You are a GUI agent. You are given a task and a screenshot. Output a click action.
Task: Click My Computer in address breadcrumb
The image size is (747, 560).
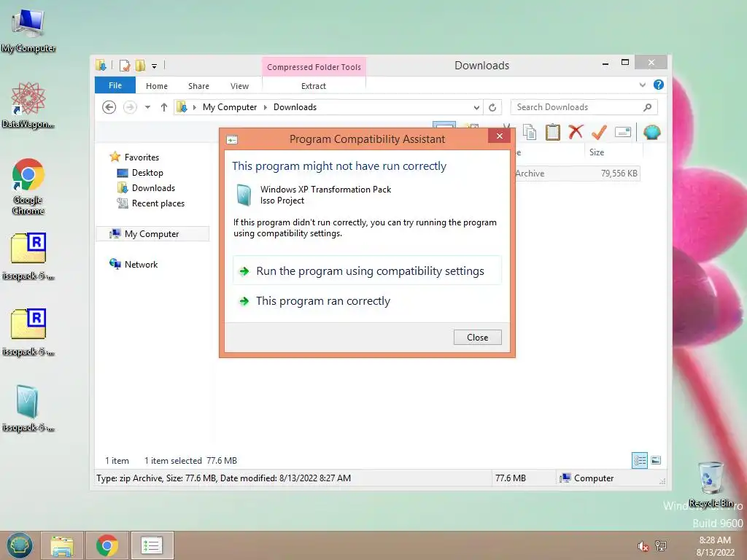pos(230,107)
